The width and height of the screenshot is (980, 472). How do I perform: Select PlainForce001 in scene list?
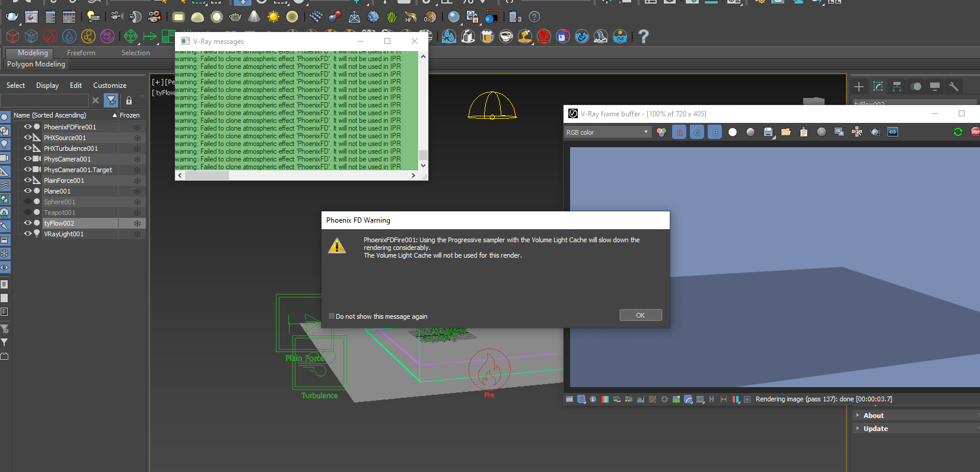tap(64, 180)
